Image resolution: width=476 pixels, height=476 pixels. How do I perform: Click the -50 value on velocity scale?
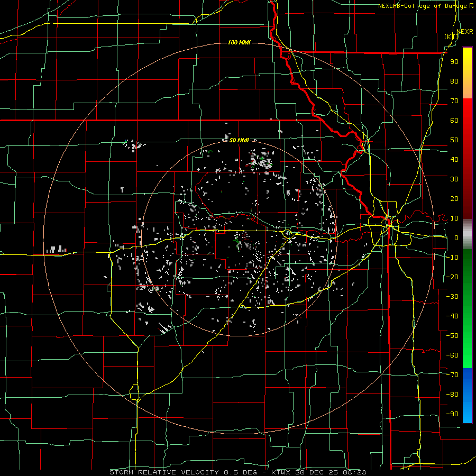(x=452, y=336)
